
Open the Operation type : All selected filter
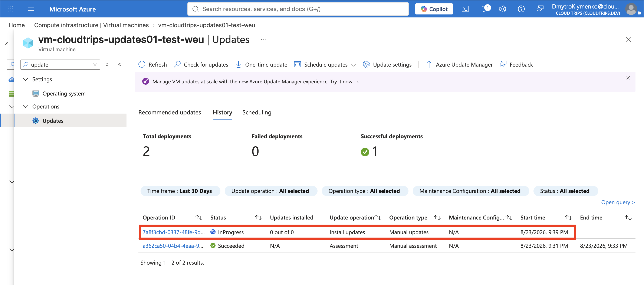[x=365, y=191]
